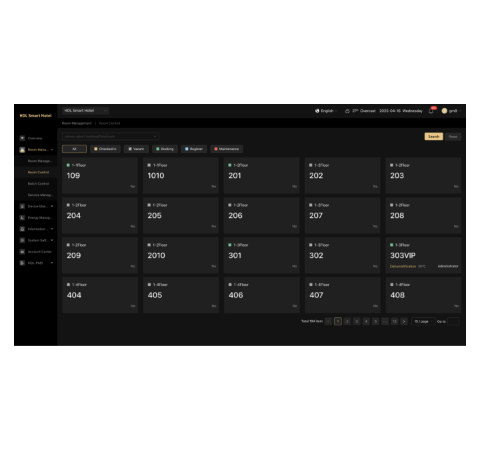Viewport: 480px width, 450px height.
Task: Open room 203 card
Action: click(x=423, y=176)
